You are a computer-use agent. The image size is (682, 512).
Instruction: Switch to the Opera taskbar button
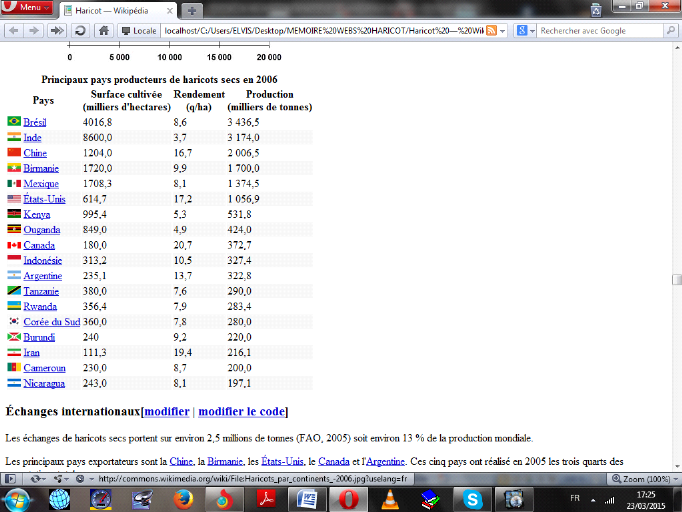[348, 499]
